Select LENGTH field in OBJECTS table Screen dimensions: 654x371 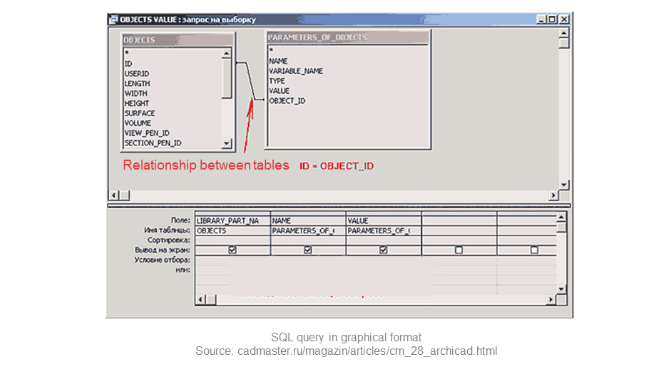click(x=137, y=83)
